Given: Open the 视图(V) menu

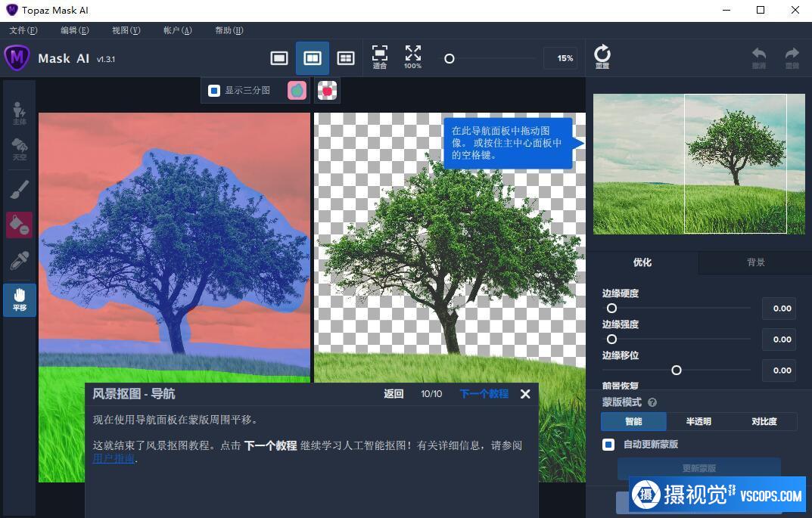Looking at the screenshot, I should (x=126, y=30).
